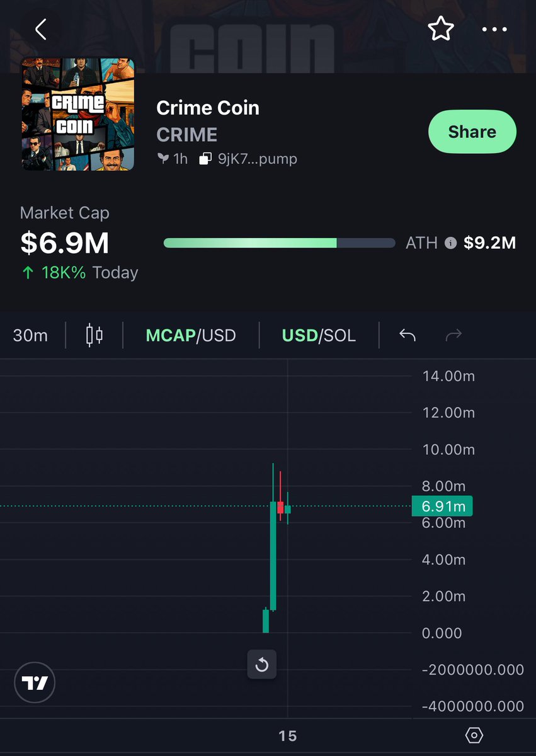Tap the 4.00m price axis label

(443, 559)
